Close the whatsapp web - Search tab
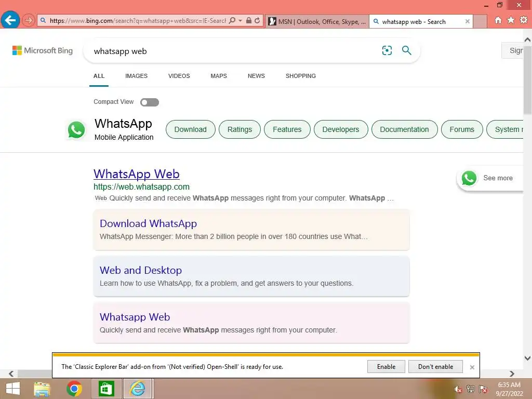 [x=467, y=21]
